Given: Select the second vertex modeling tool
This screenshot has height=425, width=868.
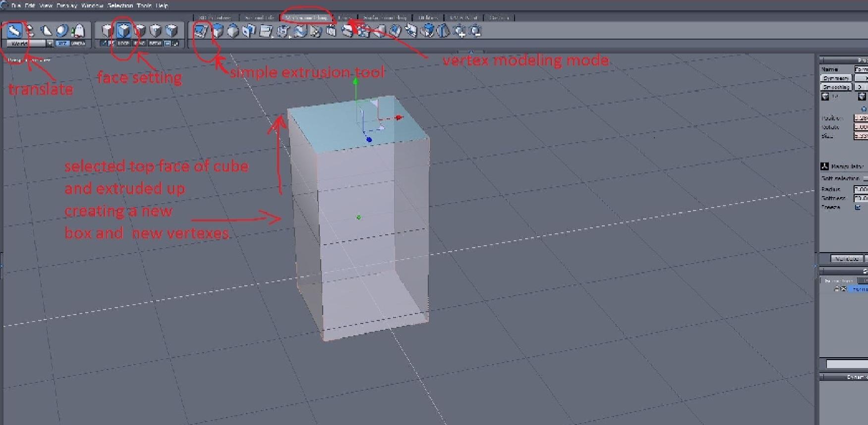Looking at the screenshot, I should [218, 31].
